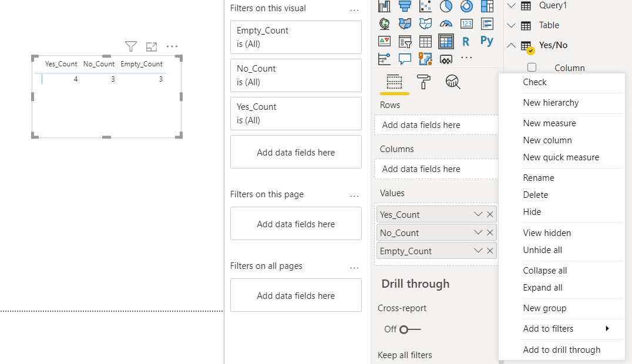This screenshot has height=364, width=632.
Task: Open the No_Count field dropdown in Values
Action: [x=478, y=232]
